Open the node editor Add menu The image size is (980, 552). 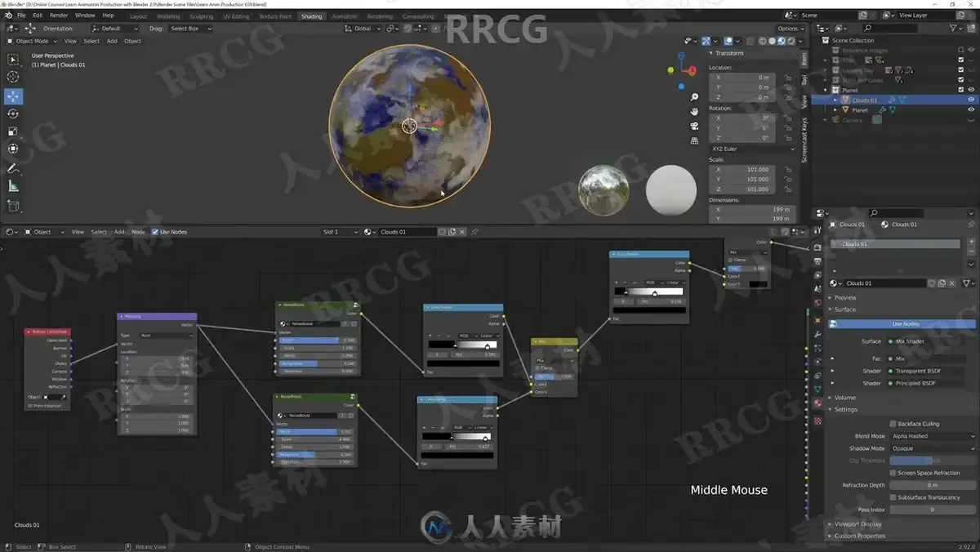[119, 232]
